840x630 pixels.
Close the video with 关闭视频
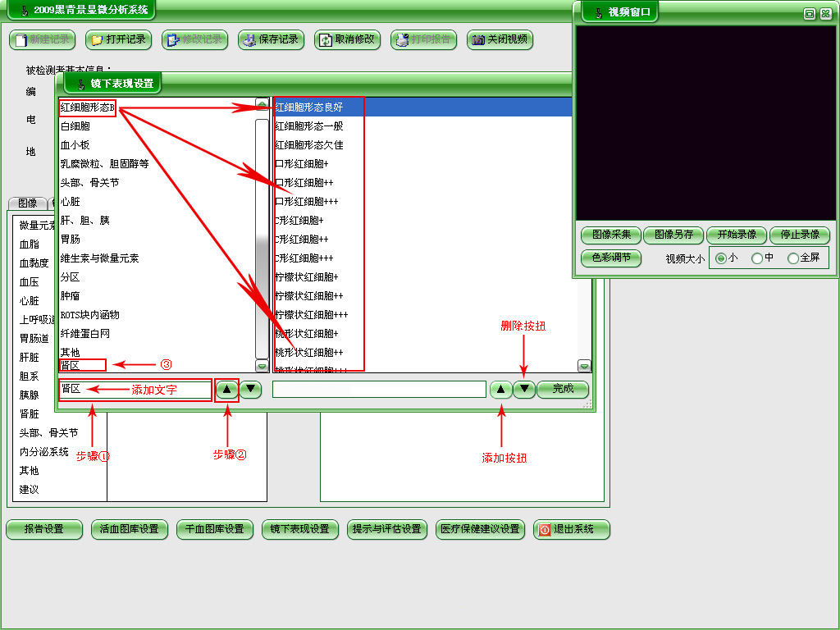pos(499,39)
